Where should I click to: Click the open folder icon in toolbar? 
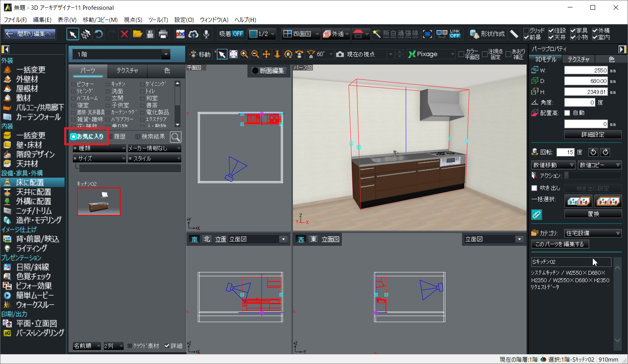(137, 34)
